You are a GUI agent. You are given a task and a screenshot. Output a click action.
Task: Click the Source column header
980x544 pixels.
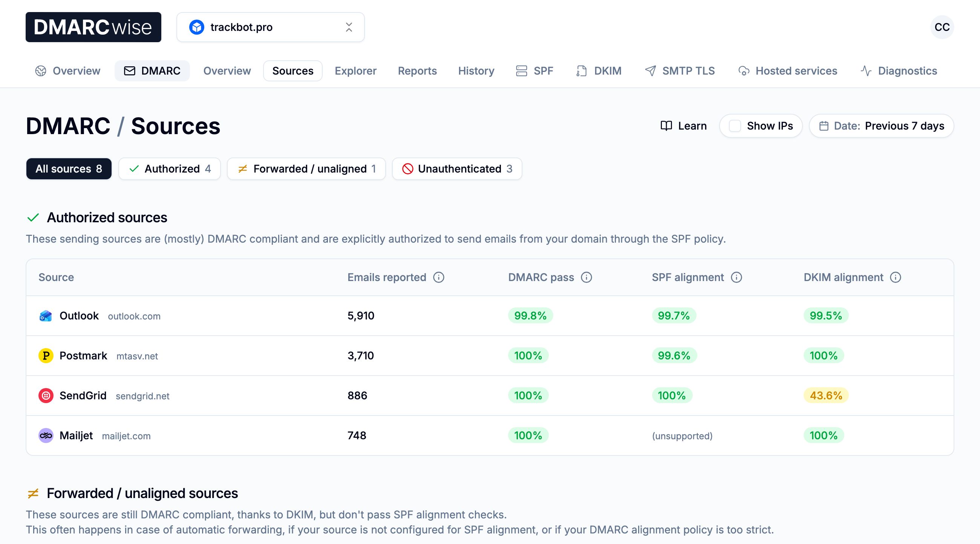point(56,278)
